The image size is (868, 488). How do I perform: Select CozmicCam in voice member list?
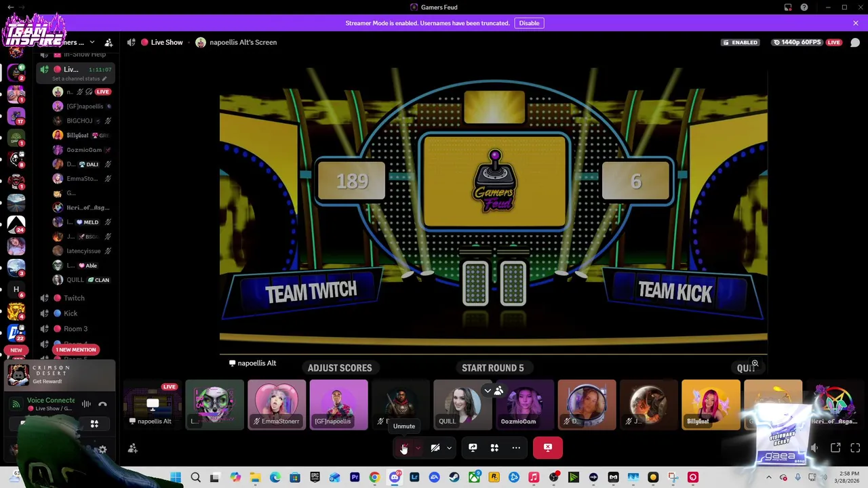[x=83, y=150]
